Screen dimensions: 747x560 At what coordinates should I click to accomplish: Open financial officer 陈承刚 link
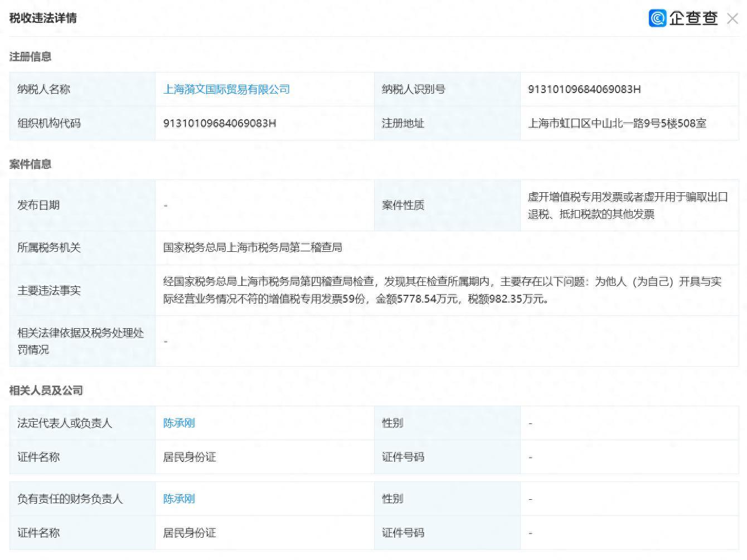[x=179, y=499]
